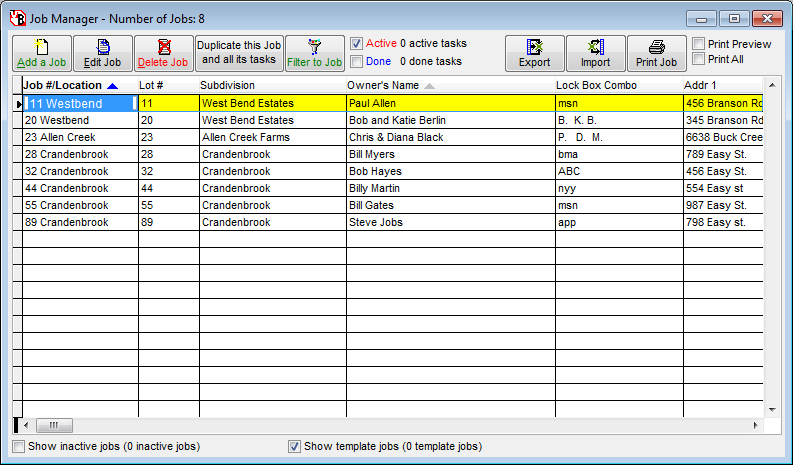Check the Print All option
793x465 pixels.
[699, 59]
